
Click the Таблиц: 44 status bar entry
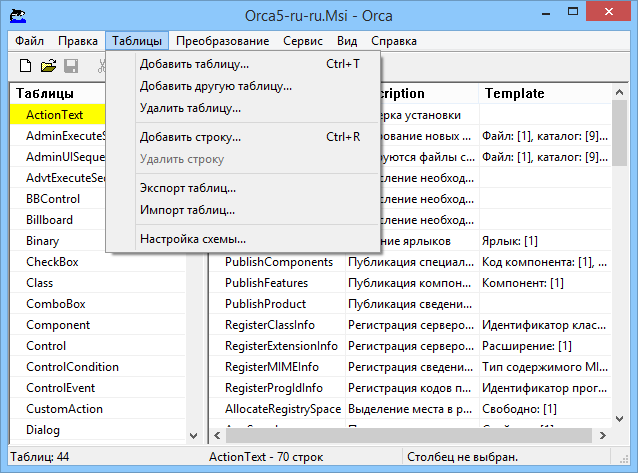(x=40, y=457)
